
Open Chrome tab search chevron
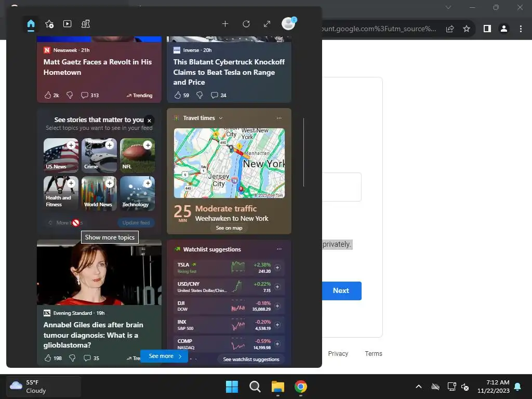pos(448,7)
